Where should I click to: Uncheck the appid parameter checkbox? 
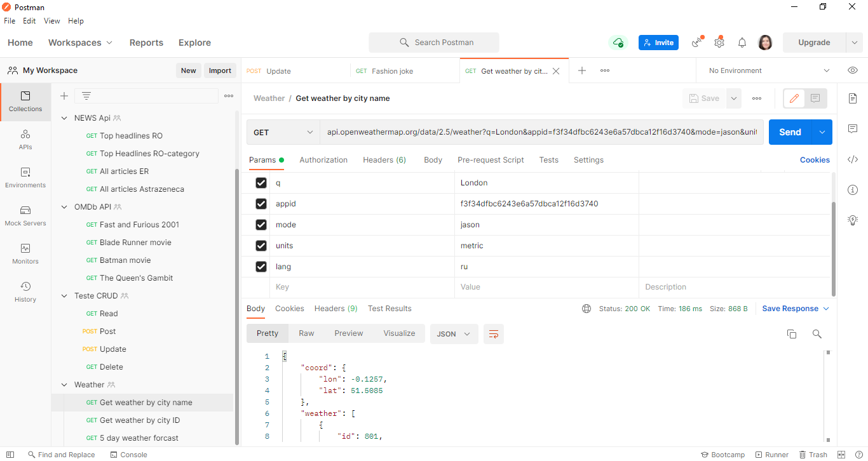click(x=261, y=204)
